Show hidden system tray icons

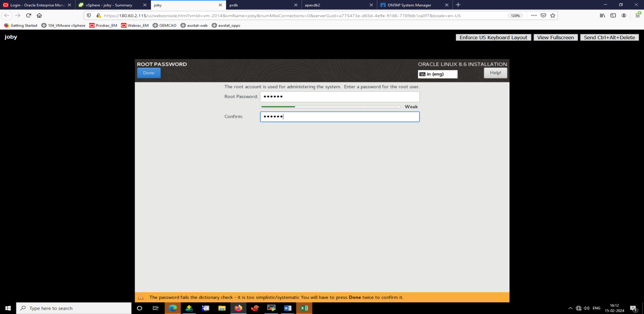[570, 308]
